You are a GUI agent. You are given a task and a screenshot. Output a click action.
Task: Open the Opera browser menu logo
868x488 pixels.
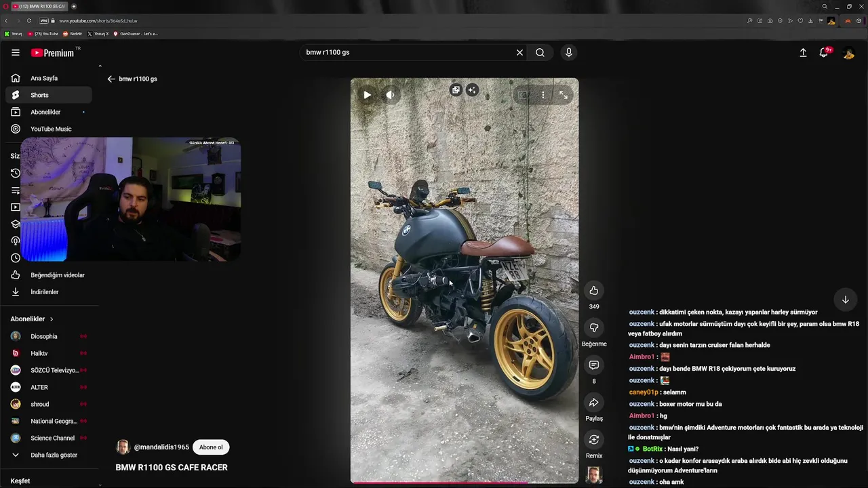(x=5, y=6)
